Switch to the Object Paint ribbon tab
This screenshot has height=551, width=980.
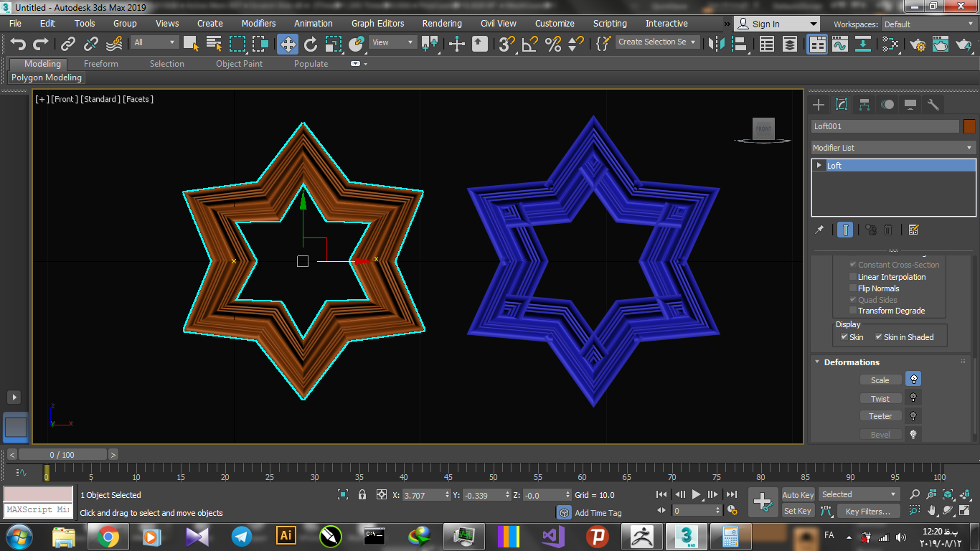239,64
